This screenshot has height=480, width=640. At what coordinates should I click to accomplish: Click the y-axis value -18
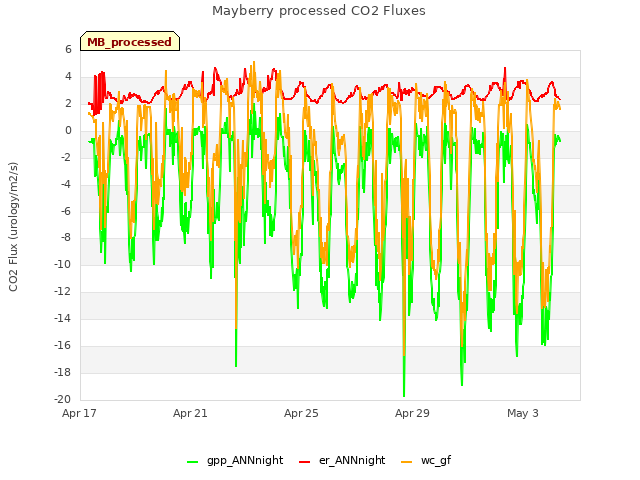click(x=62, y=372)
